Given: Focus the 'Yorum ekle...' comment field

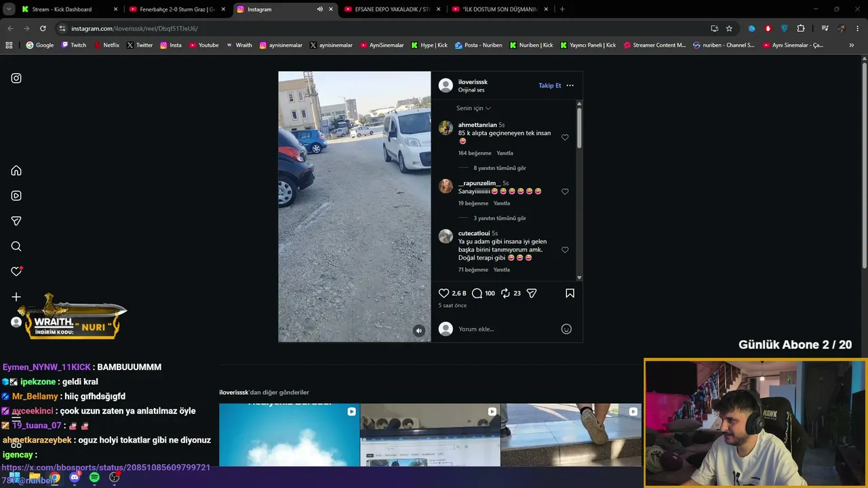Looking at the screenshot, I should [507, 329].
